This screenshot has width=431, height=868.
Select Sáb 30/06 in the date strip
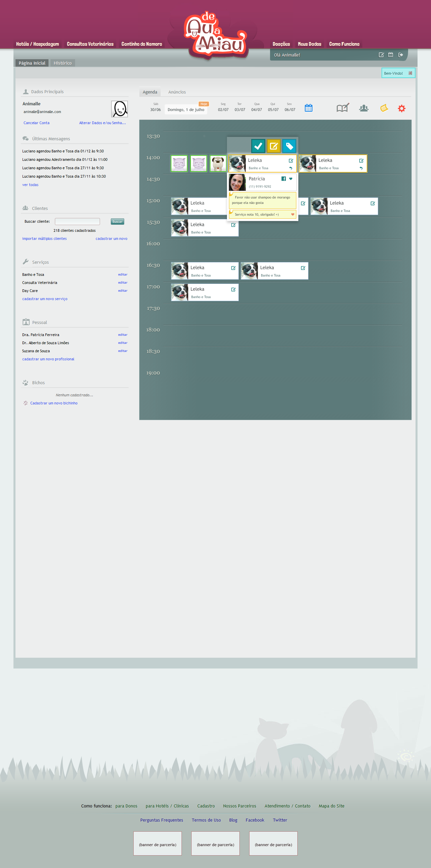point(156,107)
